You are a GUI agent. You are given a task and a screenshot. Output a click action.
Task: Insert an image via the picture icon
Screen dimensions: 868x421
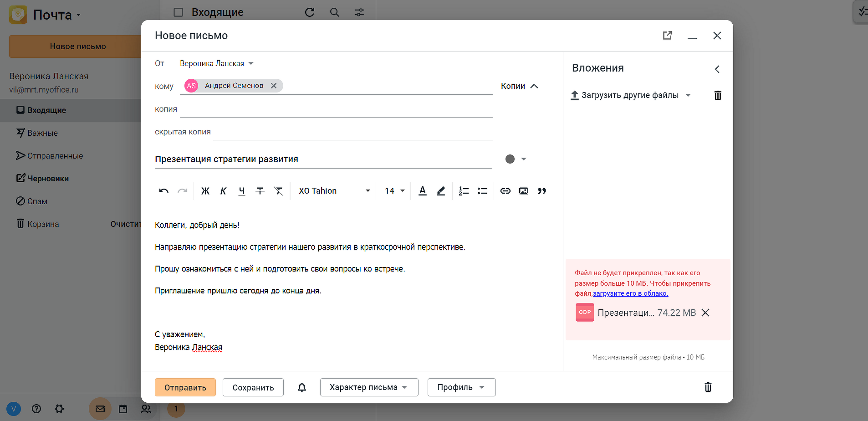[524, 191]
